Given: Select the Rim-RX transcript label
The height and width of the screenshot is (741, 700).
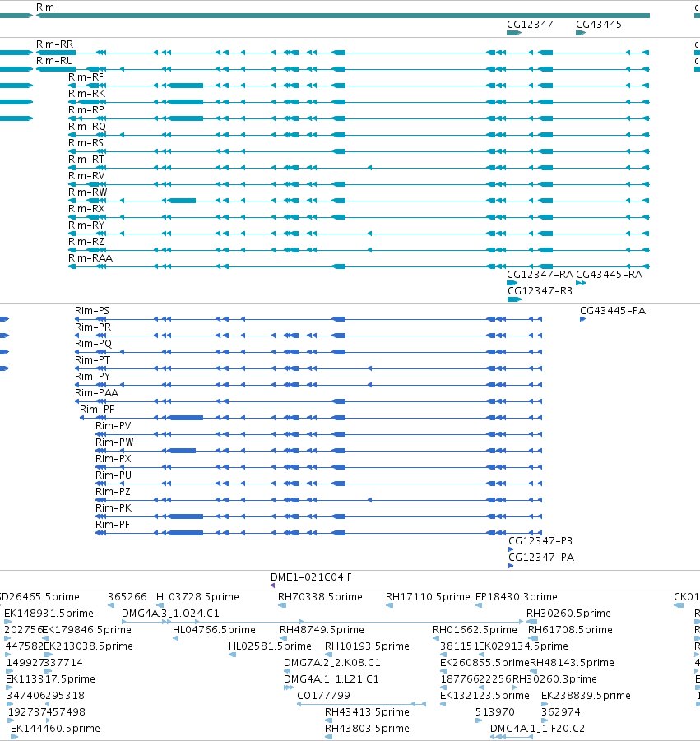Looking at the screenshot, I should point(86,208).
